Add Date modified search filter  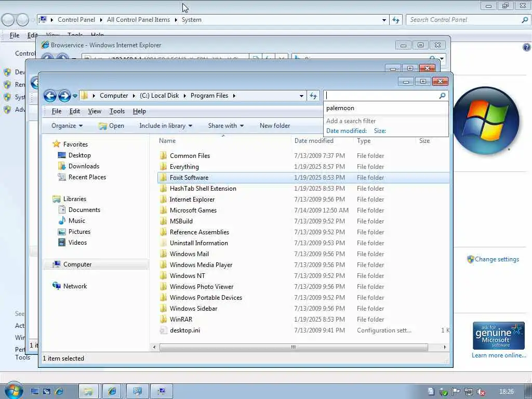[347, 131]
